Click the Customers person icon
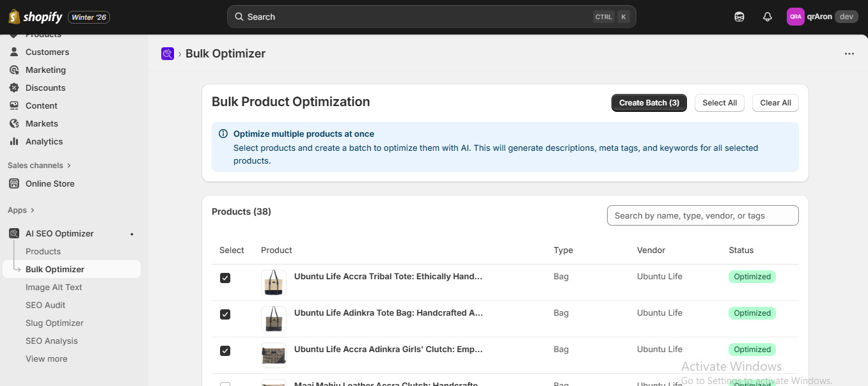868x386 pixels. point(14,52)
